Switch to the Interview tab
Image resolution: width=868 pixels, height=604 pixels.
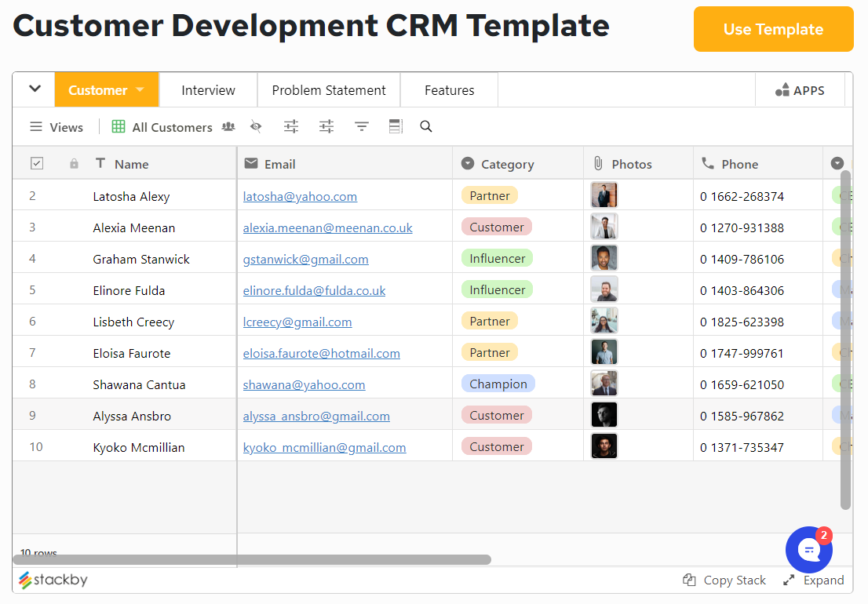pyautogui.click(x=207, y=89)
